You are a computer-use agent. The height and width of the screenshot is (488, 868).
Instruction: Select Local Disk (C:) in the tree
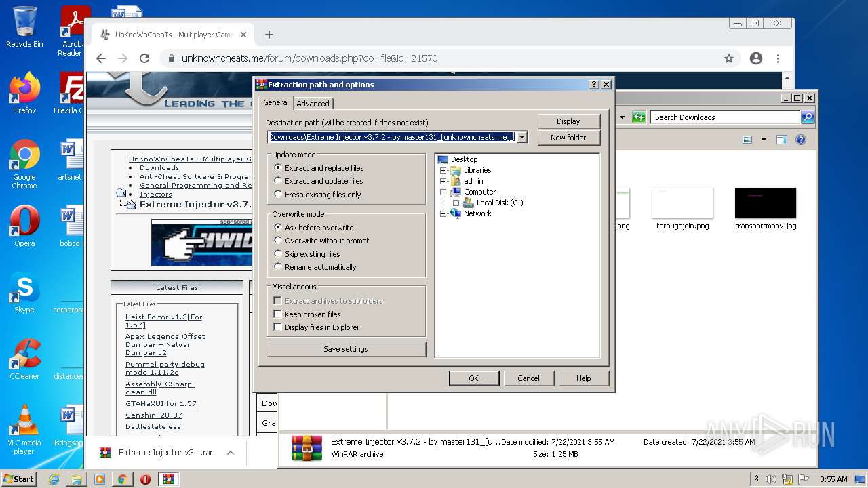pos(500,203)
